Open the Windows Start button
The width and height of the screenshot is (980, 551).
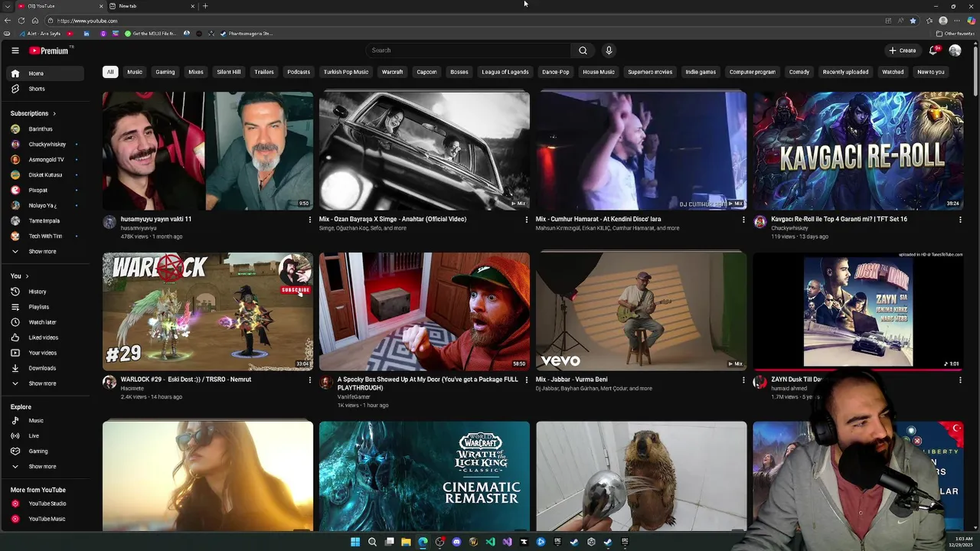click(355, 542)
